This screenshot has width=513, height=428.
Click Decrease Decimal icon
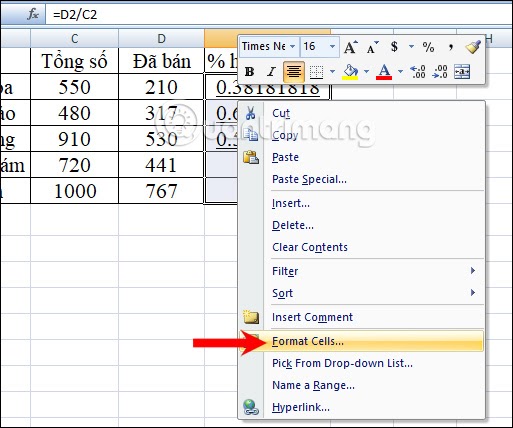coord(440,72)
